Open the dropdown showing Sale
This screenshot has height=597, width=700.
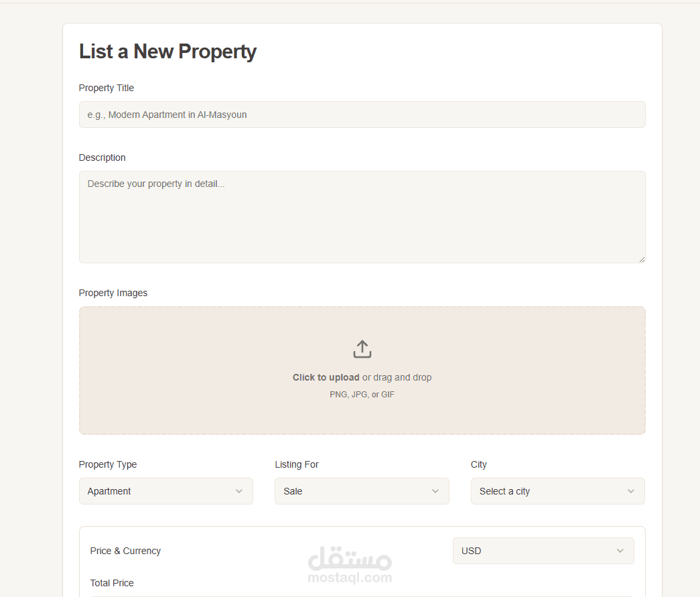tap(362, 491)
